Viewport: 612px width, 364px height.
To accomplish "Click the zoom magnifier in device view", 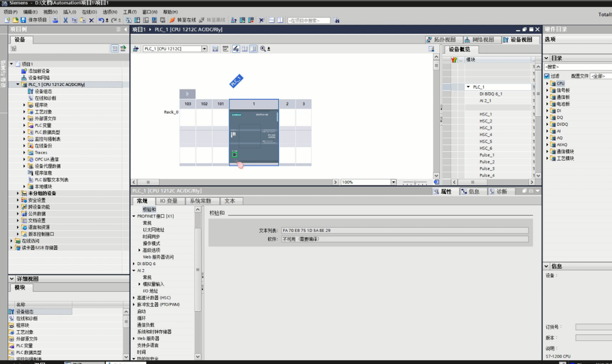I will pos(263,49).
